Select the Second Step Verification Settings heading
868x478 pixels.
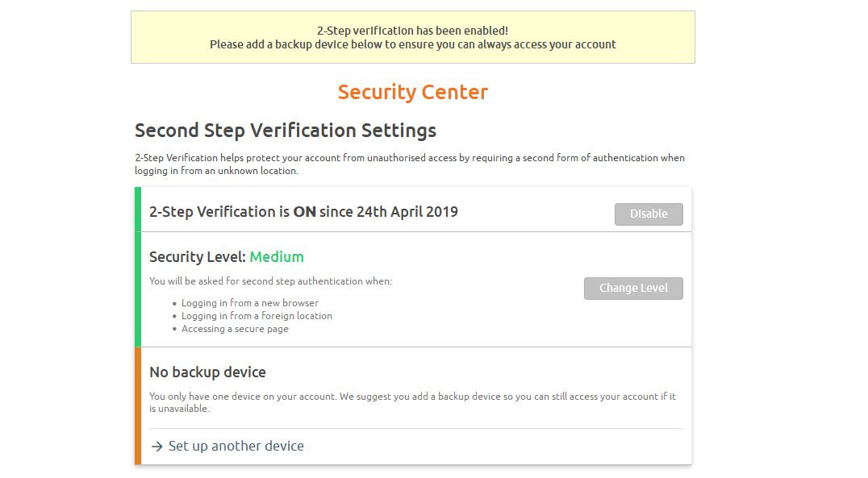coord(285,131)
